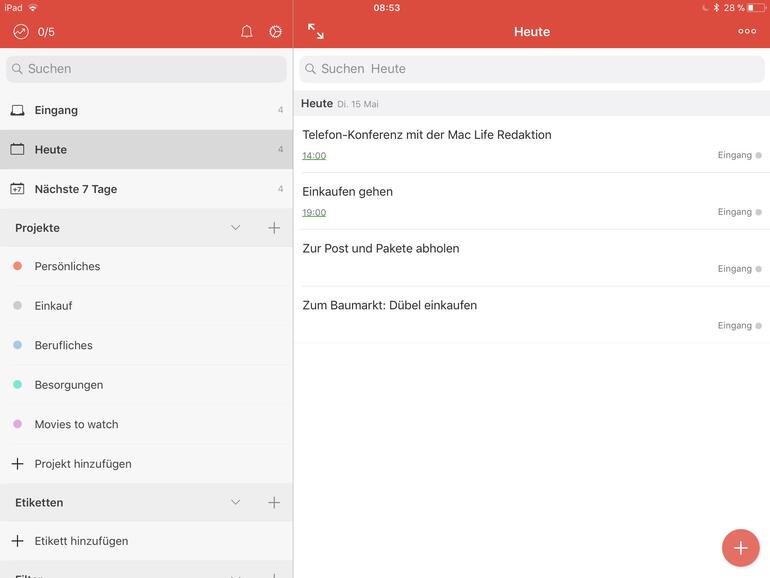Focus the Suchen Heute search field
The height and width of the screenshot is (578, 770).
532,69
